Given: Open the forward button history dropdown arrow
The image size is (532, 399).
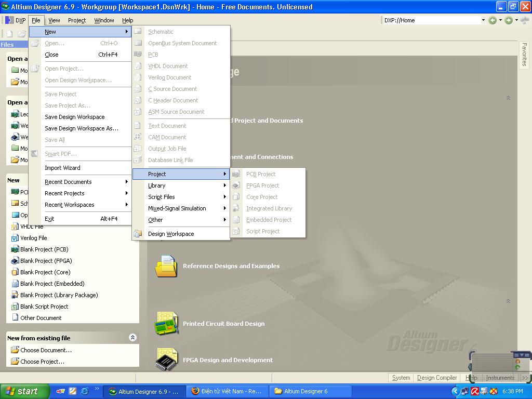Looking at the screenshot, I should (x=516, y=20).
